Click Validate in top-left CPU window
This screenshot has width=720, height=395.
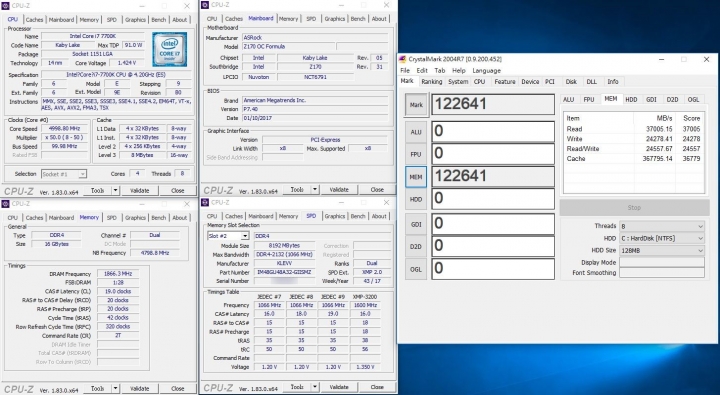[139, 190]
